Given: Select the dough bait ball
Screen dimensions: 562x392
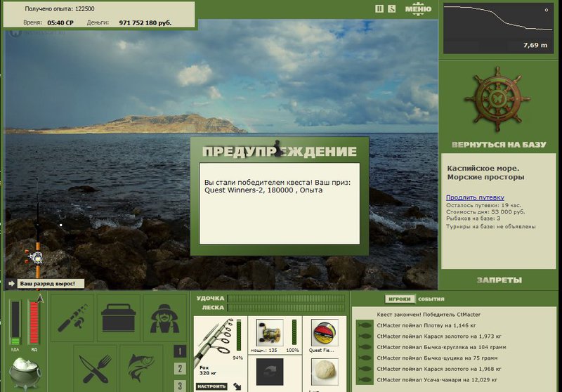Looking at the screenshot, I should [x=325, y=372].
